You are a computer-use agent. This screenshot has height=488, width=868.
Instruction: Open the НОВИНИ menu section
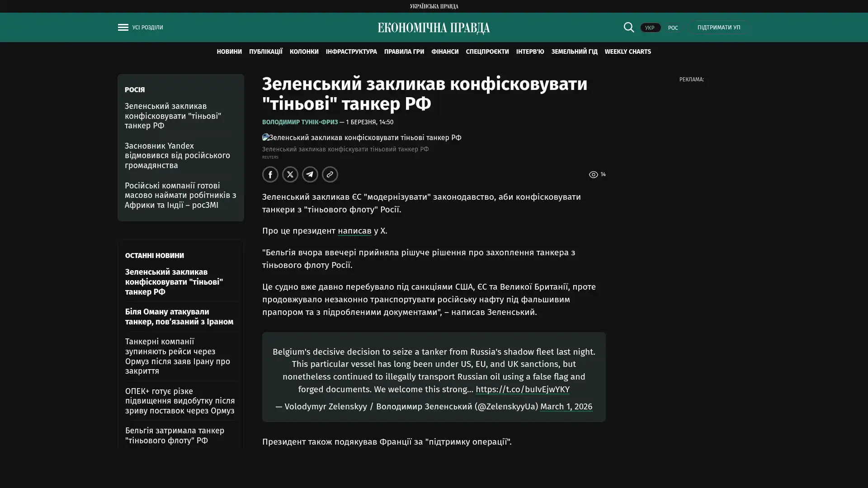[229, 52]
